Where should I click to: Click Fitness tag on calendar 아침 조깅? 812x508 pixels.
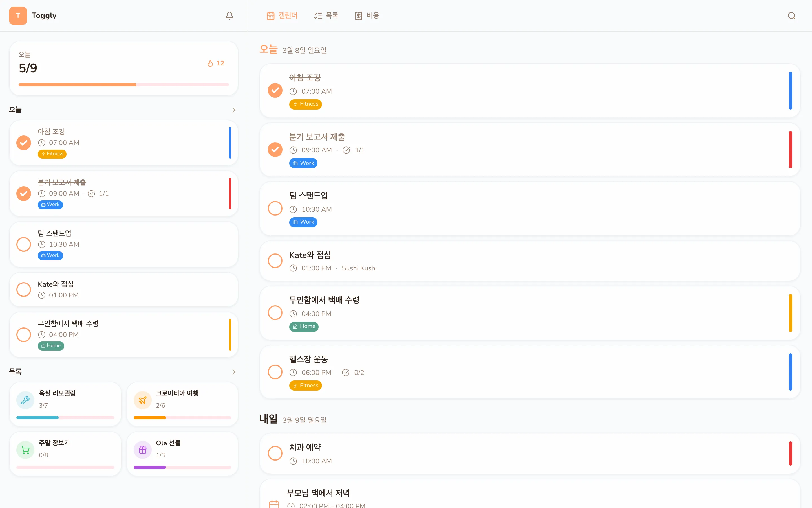pyautogui.click(x=305, y=104)
